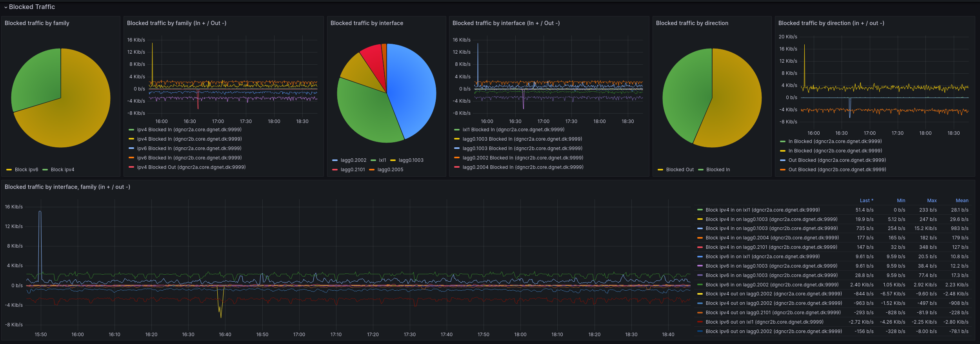Select Block ipv6 in on ixl1 row
This screenshot has width=980, height=344.
click(x=762, y=257)
